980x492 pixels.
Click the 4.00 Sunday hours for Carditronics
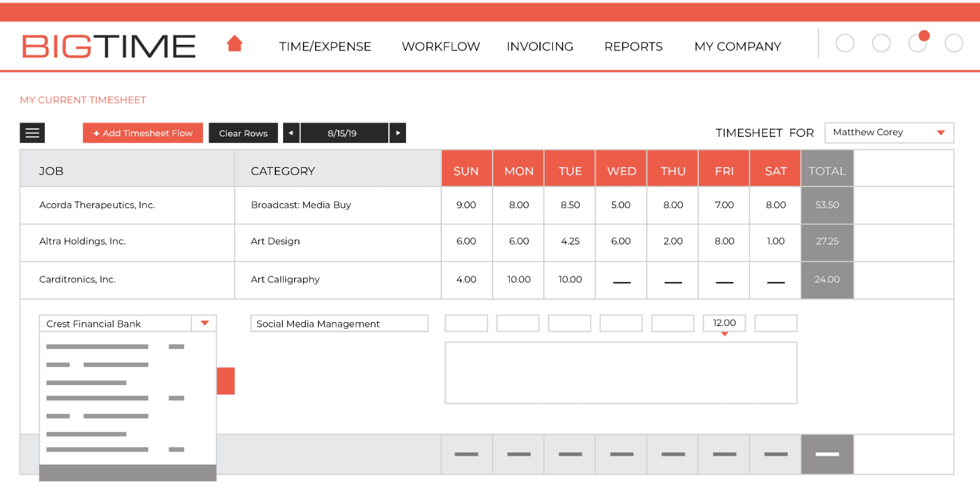click(x=466, y=279)
